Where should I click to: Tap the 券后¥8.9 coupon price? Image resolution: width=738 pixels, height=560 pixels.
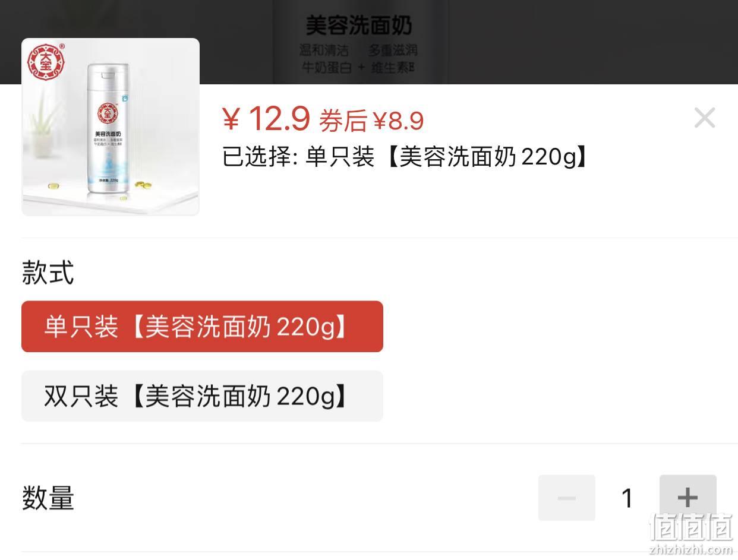click(371, 121)
